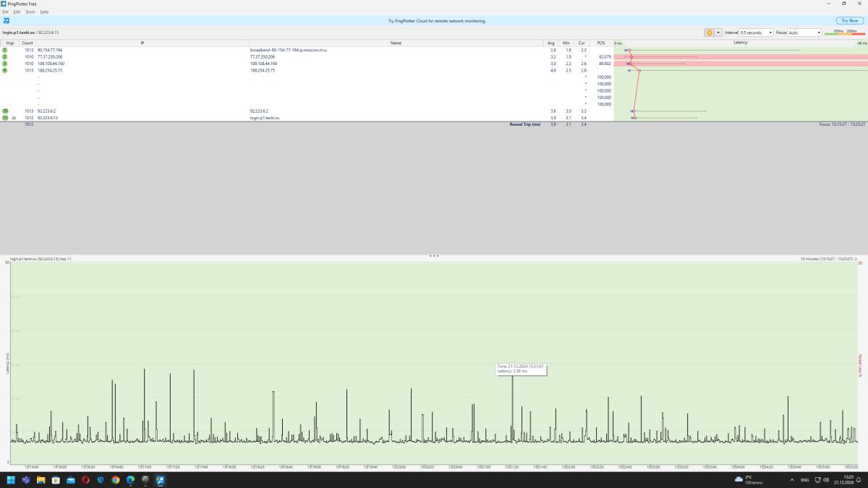Image resolution: width=868 pixels, height=488 pixels.
Task: Click the PingPlotter logo icon in banner
Action: click(x=7, y=21)
